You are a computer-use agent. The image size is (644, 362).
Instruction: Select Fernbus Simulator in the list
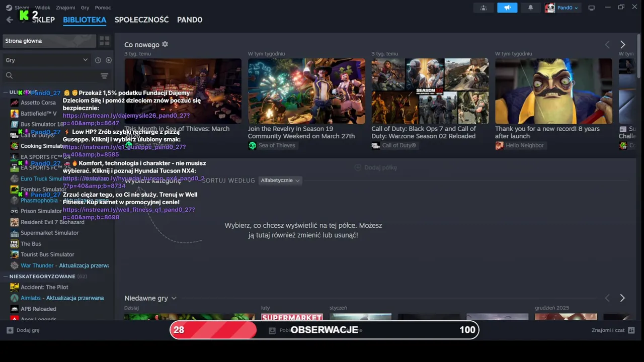point(43,190)
